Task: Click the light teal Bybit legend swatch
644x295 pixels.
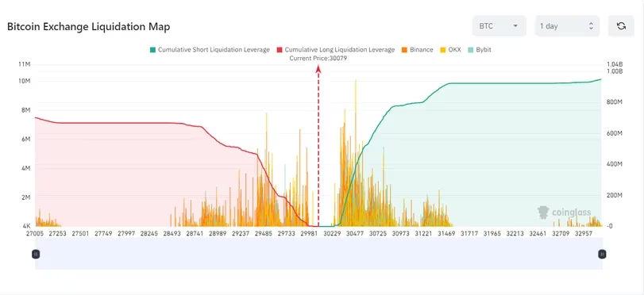Action: pyautogui.click(x=470, y=50)
